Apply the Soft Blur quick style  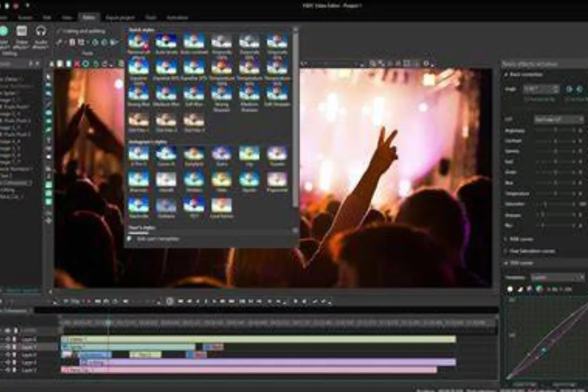tap(194, 94)
